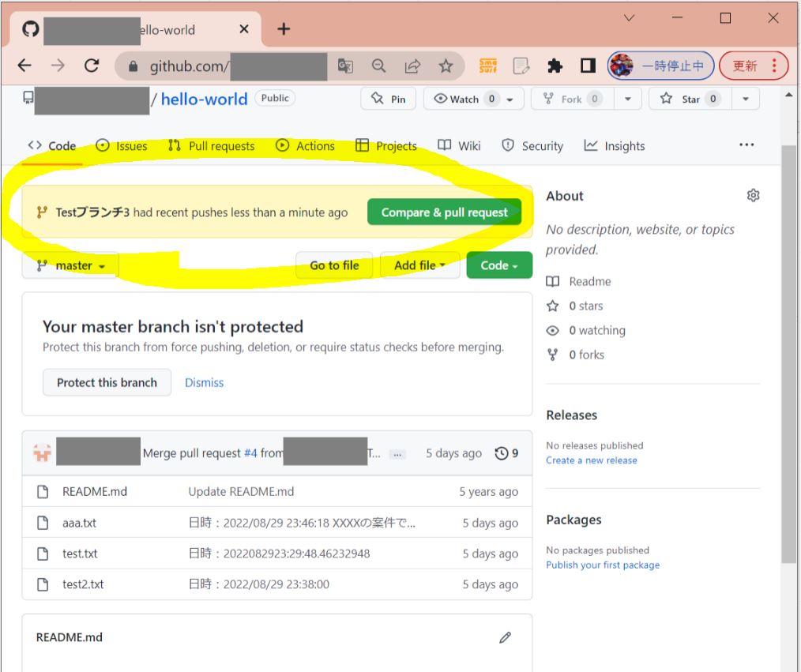801x672 pixels.
Task: Toggle the browser side panel icon
Action: 588,66
